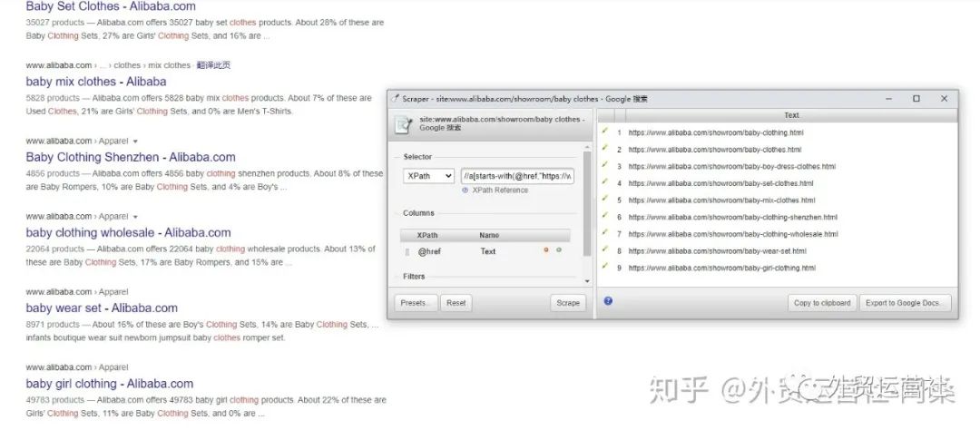Image resolution: width=980 pixels, height=430 pixels.
Task: Close the Scraper window
Action: pos(945,99)
